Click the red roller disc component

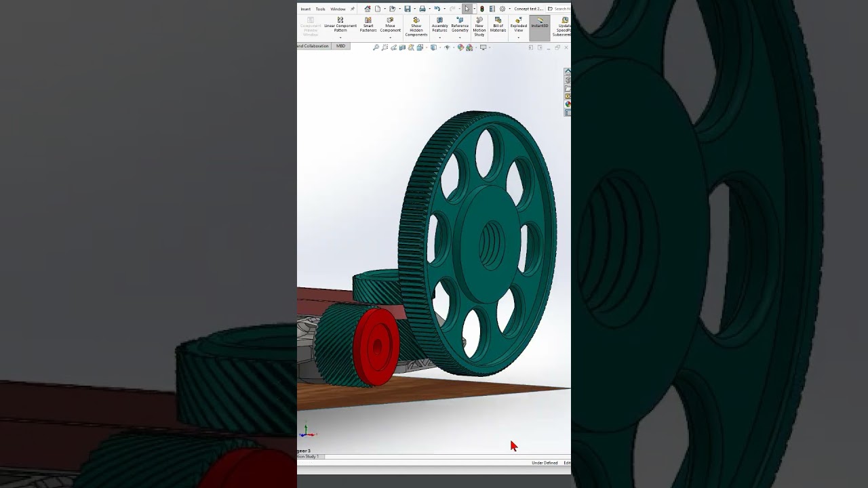[376, 347]
